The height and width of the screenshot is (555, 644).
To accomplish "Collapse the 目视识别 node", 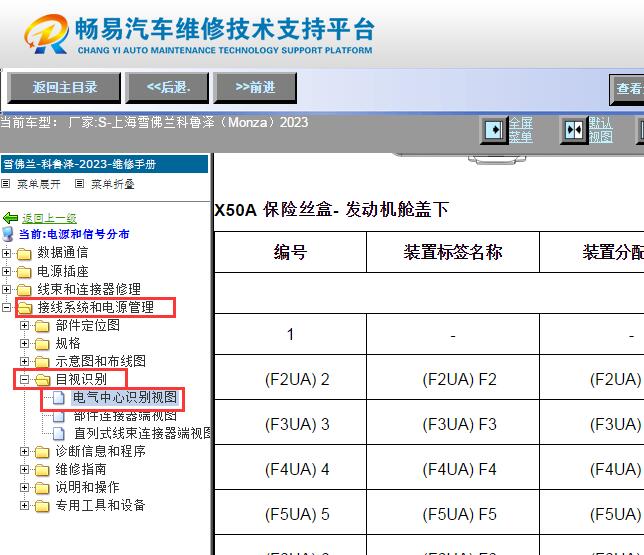I will (x=24, y=379).
